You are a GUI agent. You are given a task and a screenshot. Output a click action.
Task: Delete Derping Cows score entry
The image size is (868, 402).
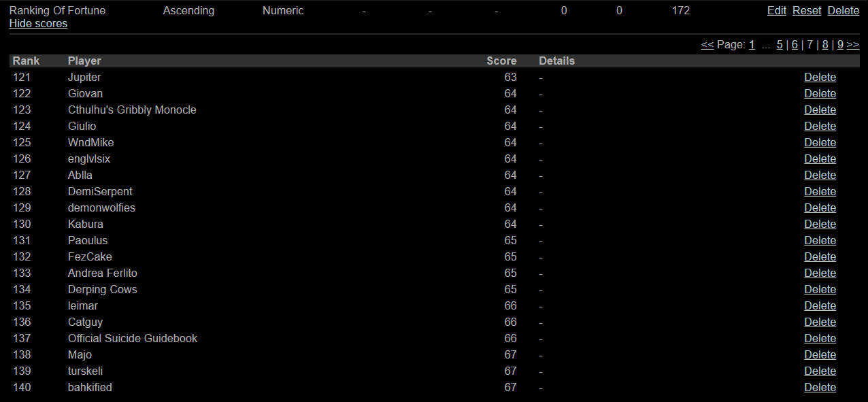tap(820, 290)
